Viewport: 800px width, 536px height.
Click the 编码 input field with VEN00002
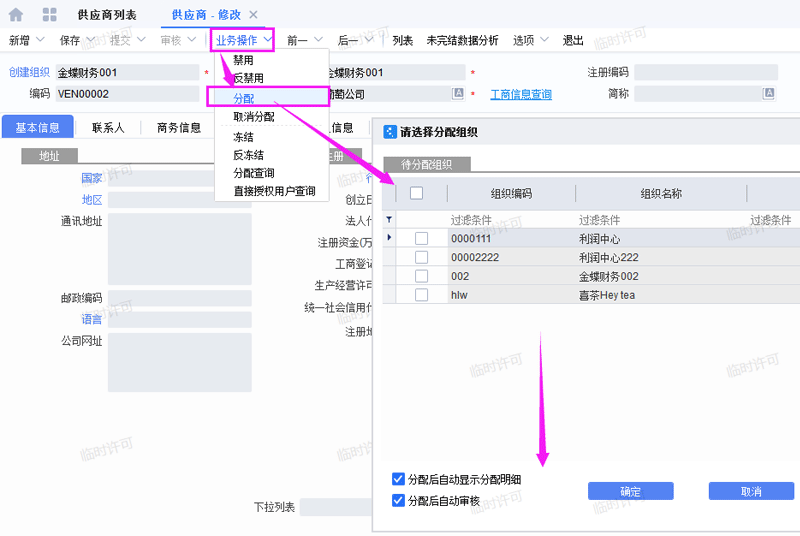click(x=125, y=94)
